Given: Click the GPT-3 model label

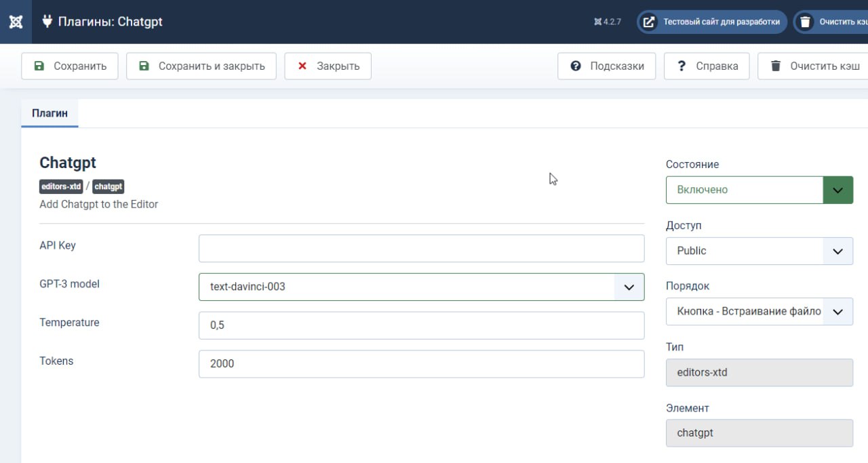Looking at the screenshot, I should 70,284.
